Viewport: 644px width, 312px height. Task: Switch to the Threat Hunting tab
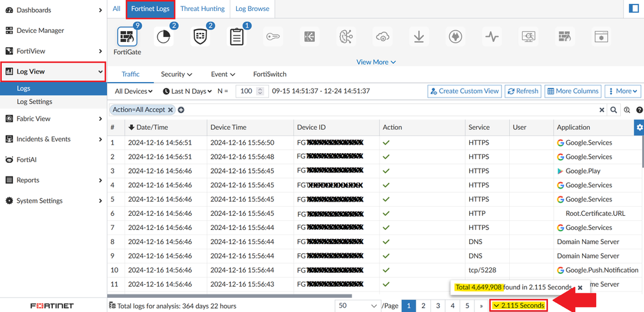click(203, 8)
